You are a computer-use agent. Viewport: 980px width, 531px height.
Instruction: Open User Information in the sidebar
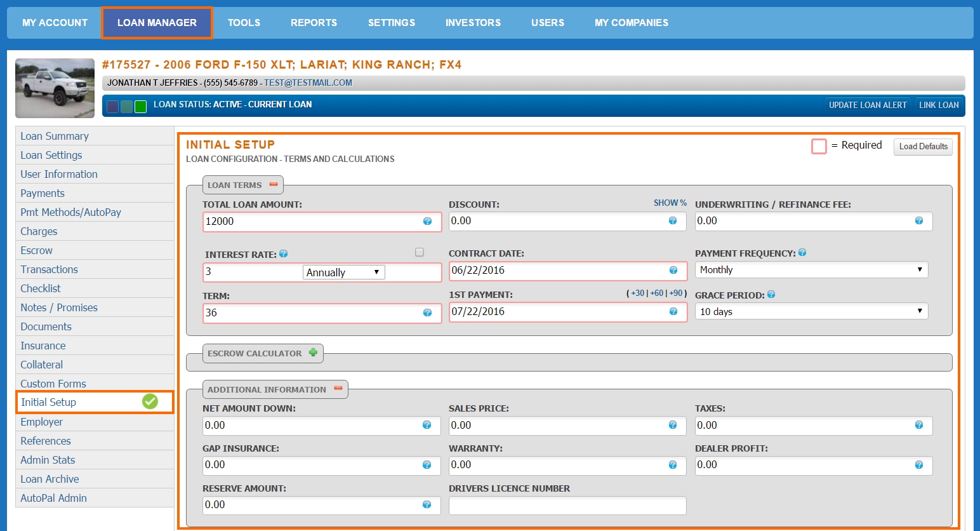coord(95,174)
